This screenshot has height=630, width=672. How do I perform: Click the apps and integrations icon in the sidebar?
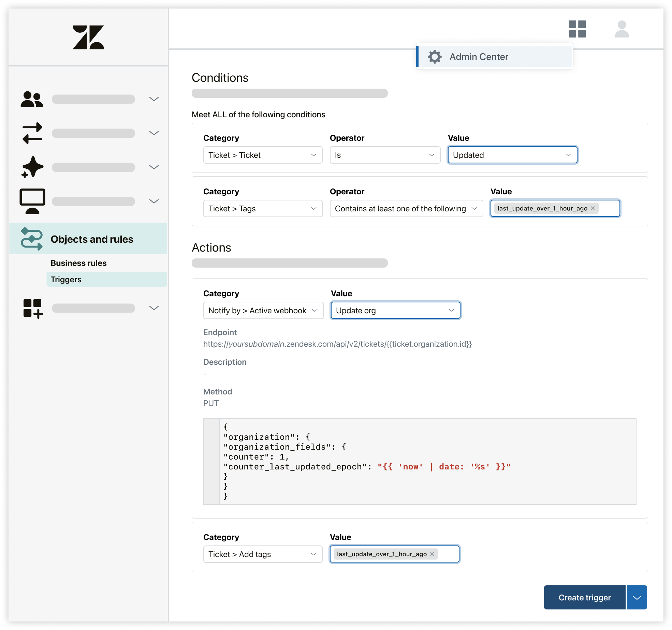[x=32, y=309]
